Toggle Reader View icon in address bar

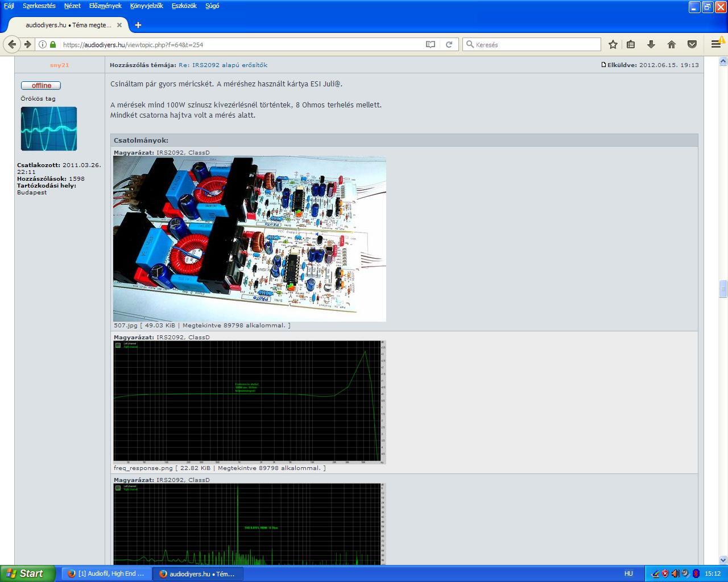431,44
